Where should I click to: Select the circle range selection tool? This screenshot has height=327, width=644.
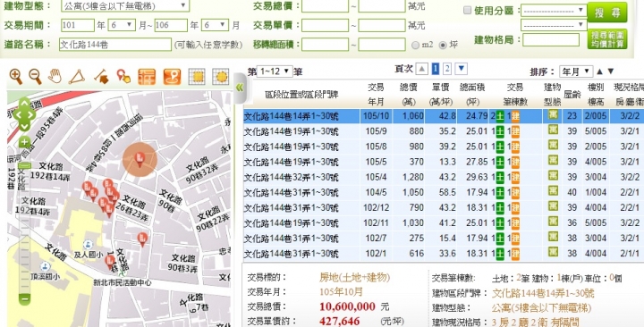[221, 77]
